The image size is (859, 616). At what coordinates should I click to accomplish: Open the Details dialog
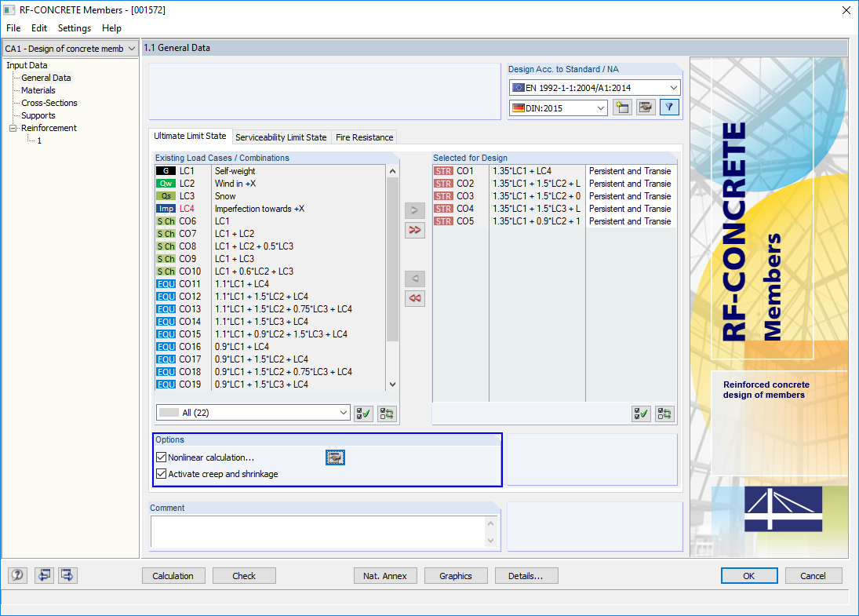click(x=526, y=576)
